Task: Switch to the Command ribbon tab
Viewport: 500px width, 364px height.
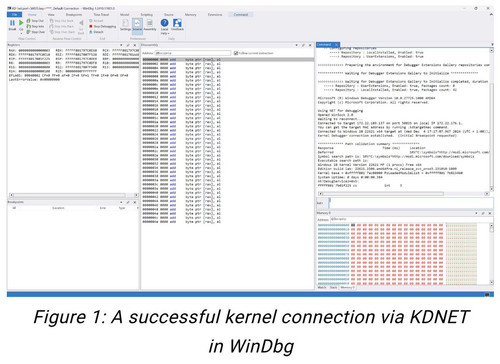Action: [x=241, y=15]
